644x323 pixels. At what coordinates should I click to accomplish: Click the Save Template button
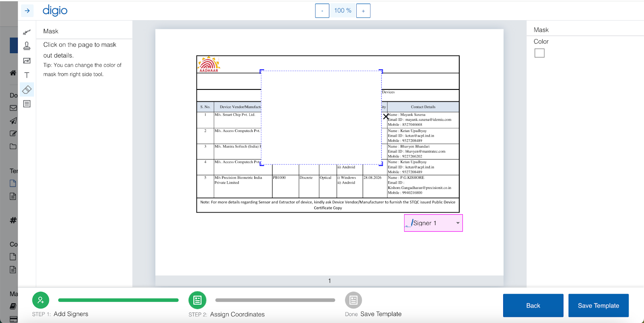[599, 306]
